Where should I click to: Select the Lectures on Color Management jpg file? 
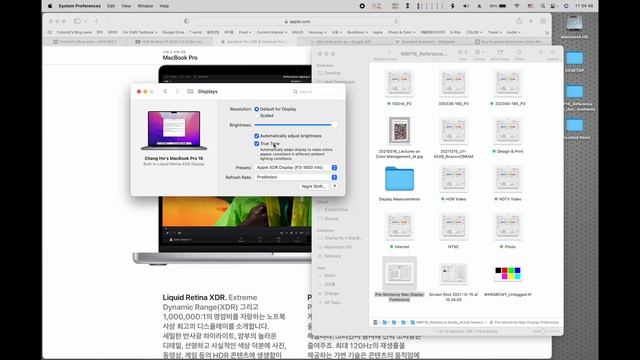(x=399, y=131)
